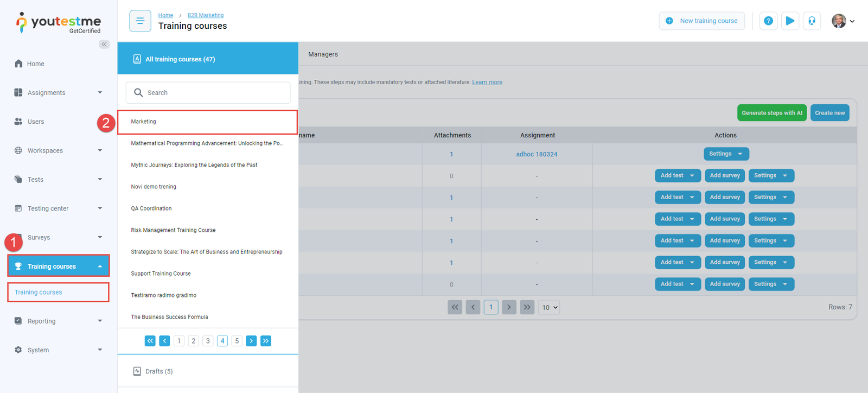Click the table's previous page arrow
Viewport: 868px width, 393px height.
pyautogui.click(x=473, y=307)
